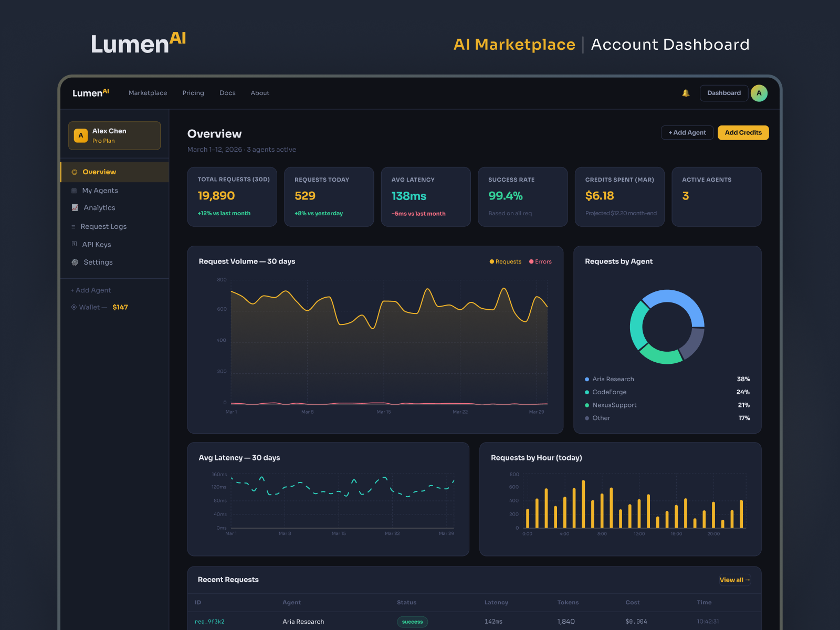This screenshot has width=840, height=630.
Task: Click the Request Logs list icon
Action: click(x=73, y=227)
